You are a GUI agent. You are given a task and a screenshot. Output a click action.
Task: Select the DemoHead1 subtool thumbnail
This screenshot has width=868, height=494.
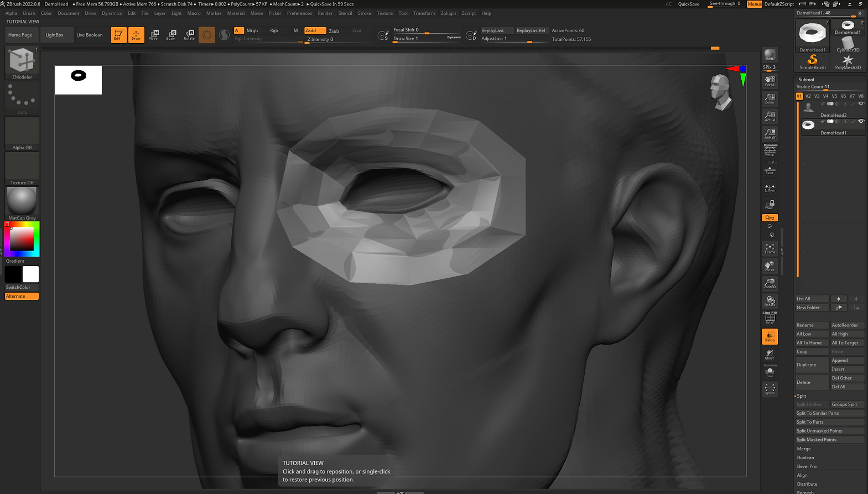click(x=808, y=125)
